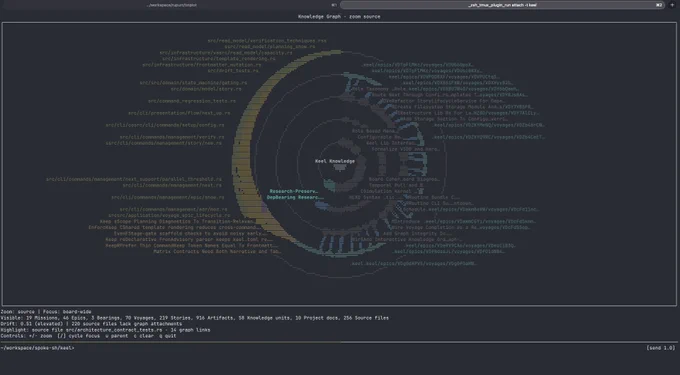Click state_machine/gating.rs source label
The image size is (680, 375).
click(193, 83)
